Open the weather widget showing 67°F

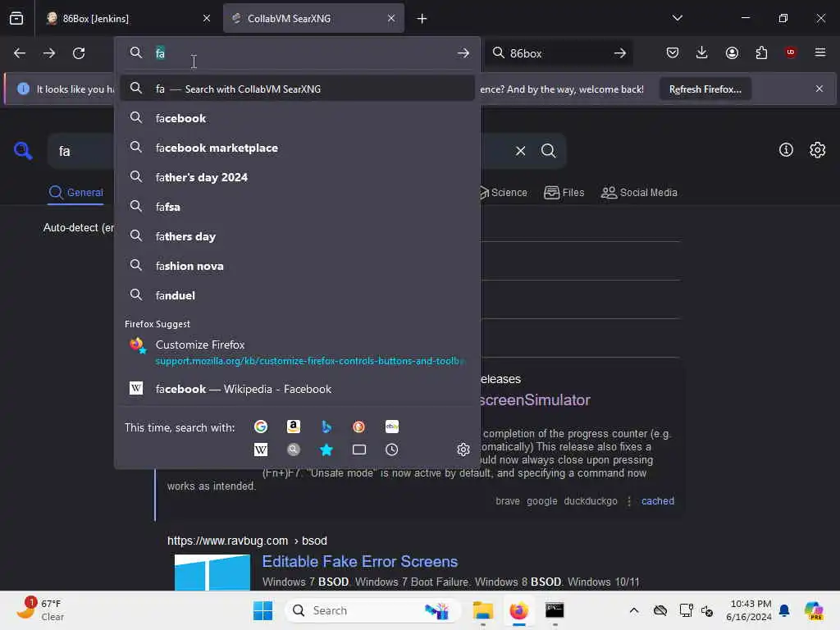point(39,610)
